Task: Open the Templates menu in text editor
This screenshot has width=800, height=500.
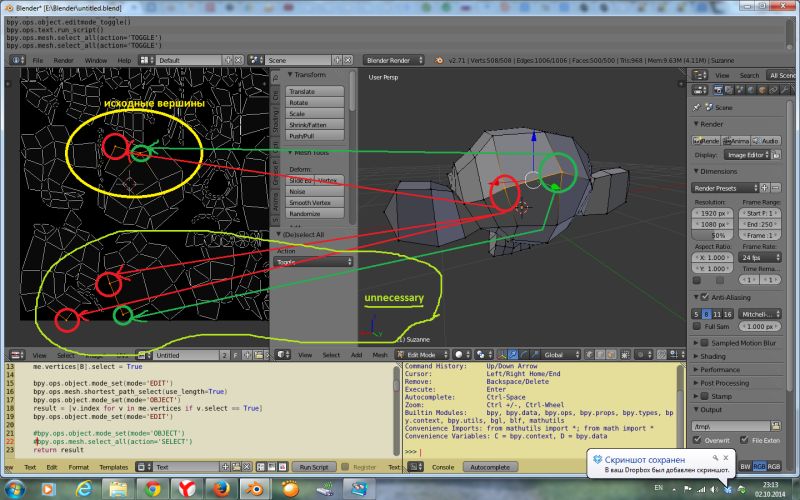Action: tap(113, 467)
